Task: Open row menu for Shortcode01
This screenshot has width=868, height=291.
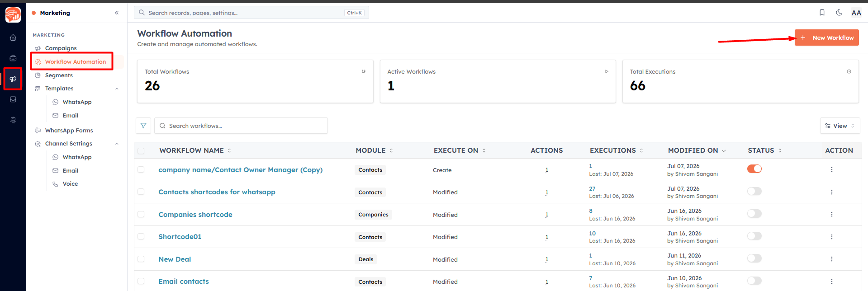Action: 831,237
